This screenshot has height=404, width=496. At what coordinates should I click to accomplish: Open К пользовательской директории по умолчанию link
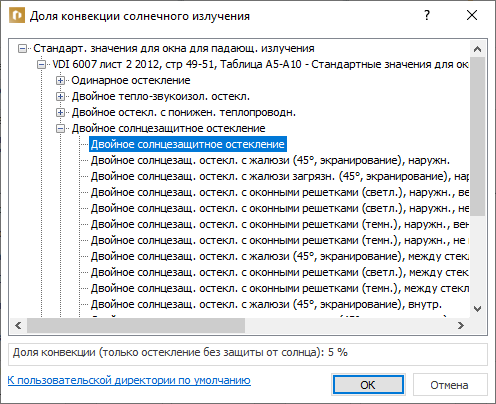(129, 380)
